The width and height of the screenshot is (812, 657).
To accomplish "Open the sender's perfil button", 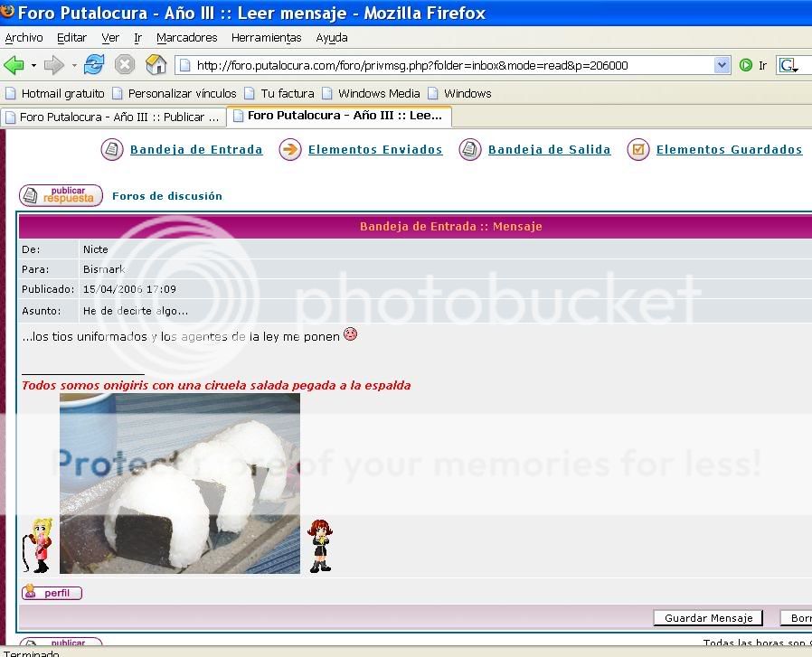I will point(52,593).
